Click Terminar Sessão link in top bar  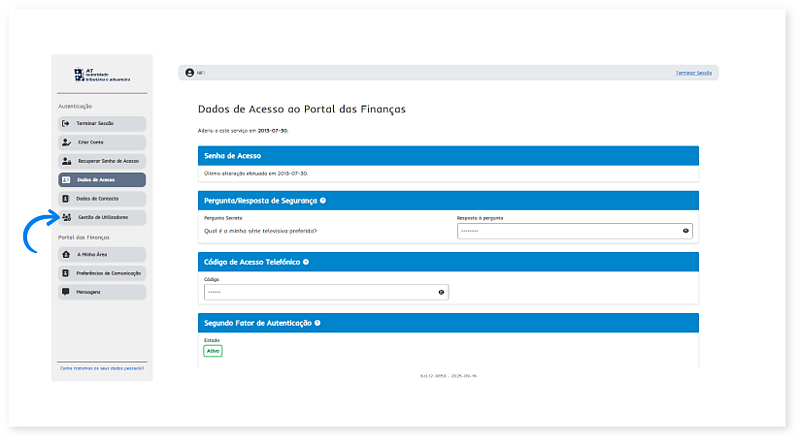pos(695,73)
